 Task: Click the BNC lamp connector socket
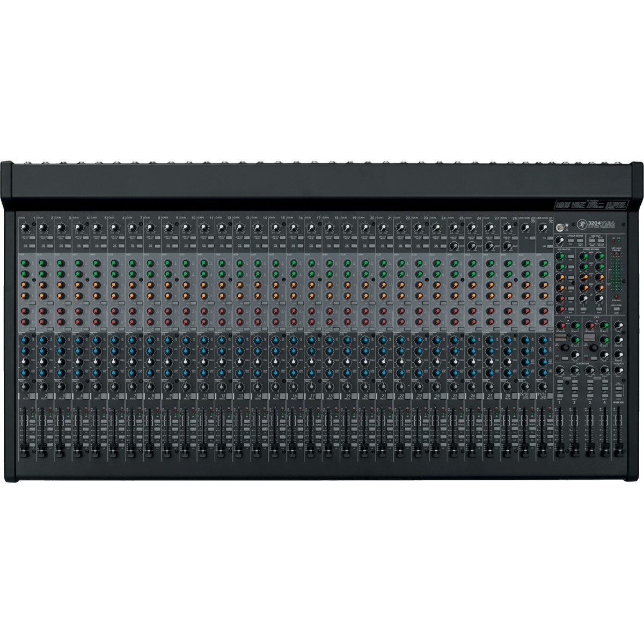[560, 227]
